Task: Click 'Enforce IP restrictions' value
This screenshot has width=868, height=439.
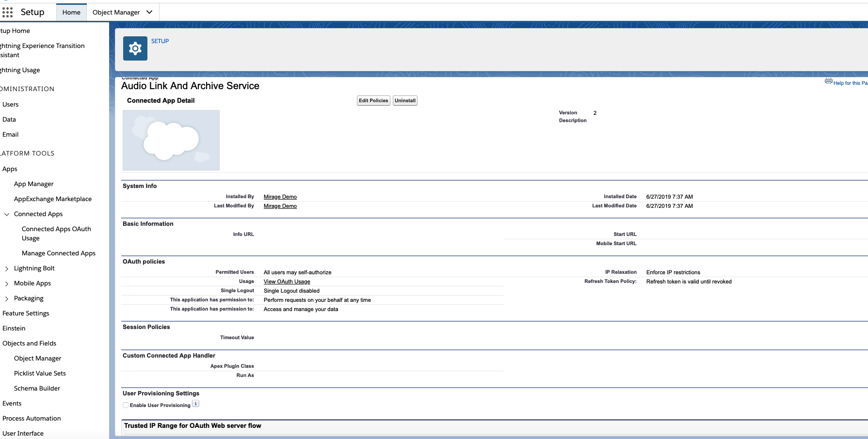Action: click(x=673, y=272)
